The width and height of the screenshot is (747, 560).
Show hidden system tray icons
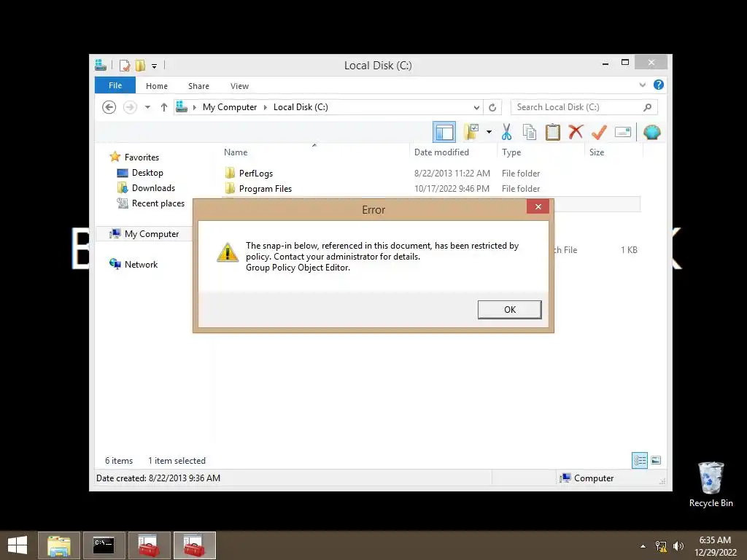click(x=643, y=546)
